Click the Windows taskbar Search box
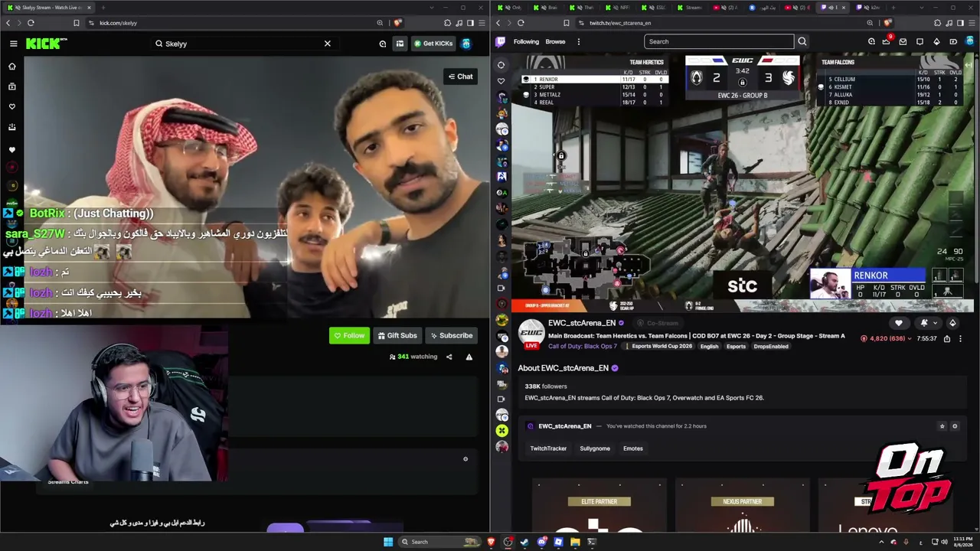The image size is (980, 551). coord(441,542)
